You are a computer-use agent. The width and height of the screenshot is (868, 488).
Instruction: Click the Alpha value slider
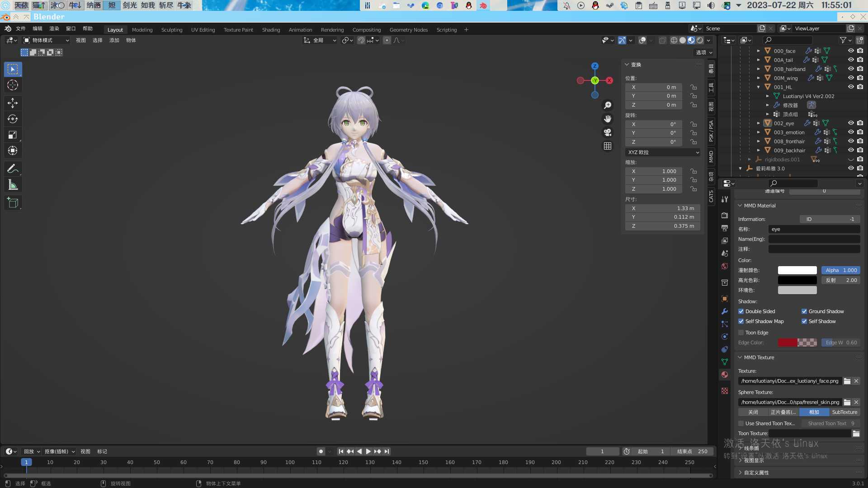(840, 270)
